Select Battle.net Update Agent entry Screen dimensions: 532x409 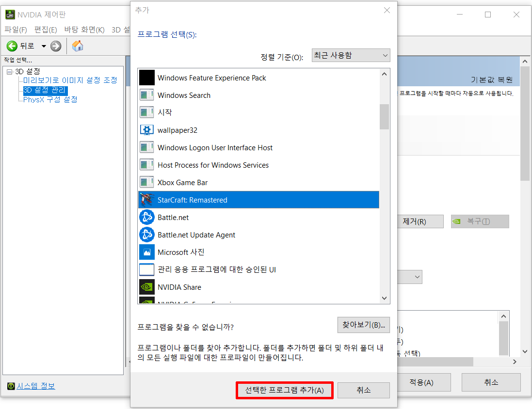(x=258, y=235)
